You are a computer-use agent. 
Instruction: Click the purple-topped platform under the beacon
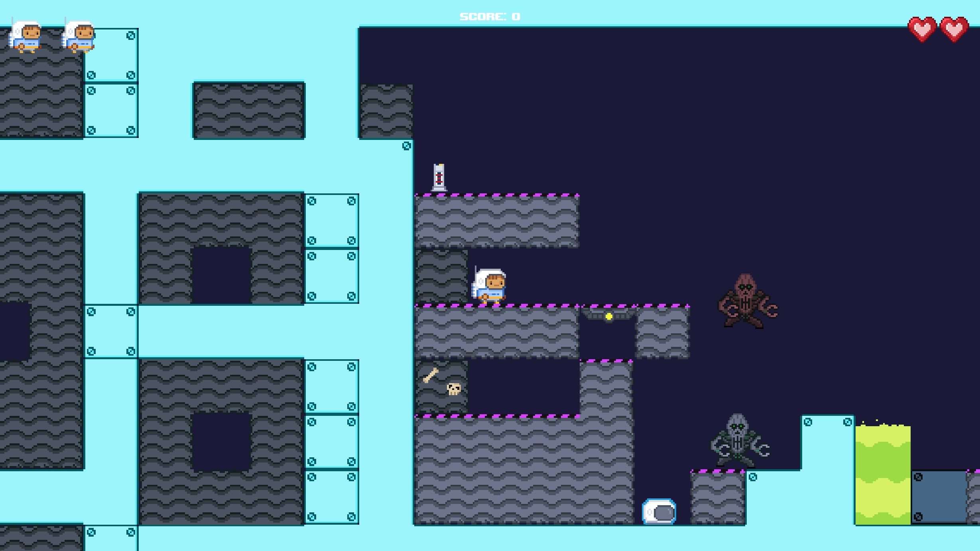pos(497,221)
